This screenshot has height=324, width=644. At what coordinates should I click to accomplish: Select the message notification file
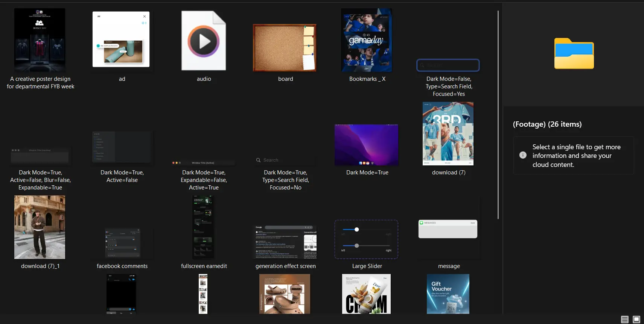[x=448, y=229]
